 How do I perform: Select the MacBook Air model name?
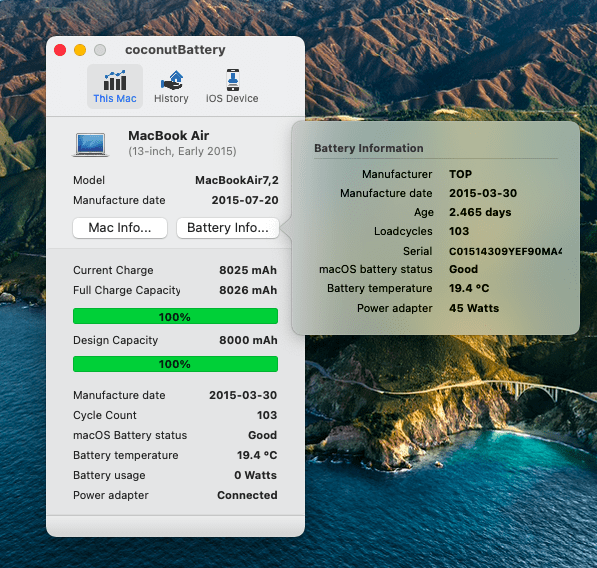[168, 136]
